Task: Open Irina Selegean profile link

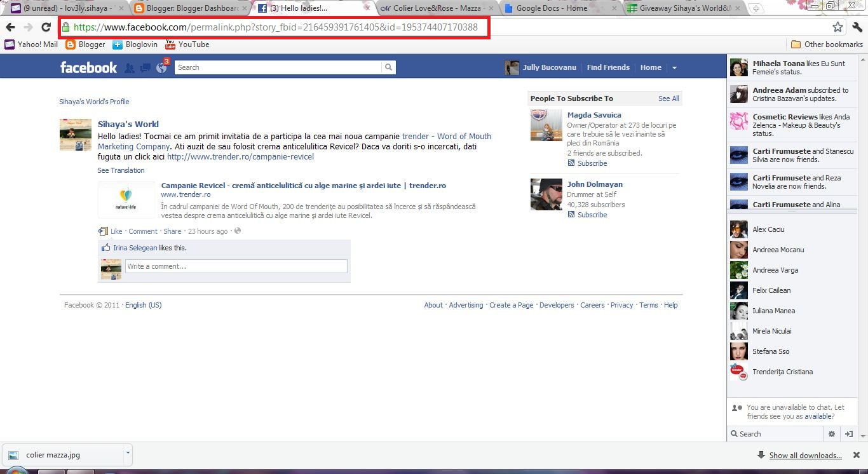Action: 135,248
